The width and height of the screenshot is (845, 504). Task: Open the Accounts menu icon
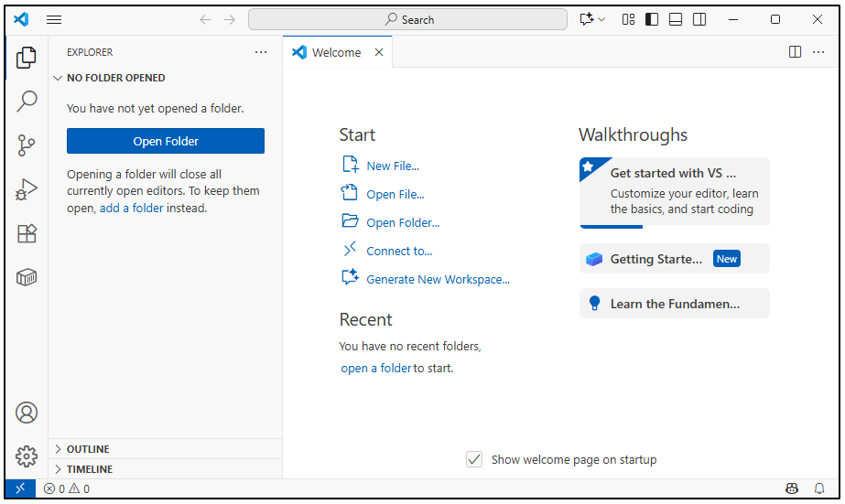point(27,413)
